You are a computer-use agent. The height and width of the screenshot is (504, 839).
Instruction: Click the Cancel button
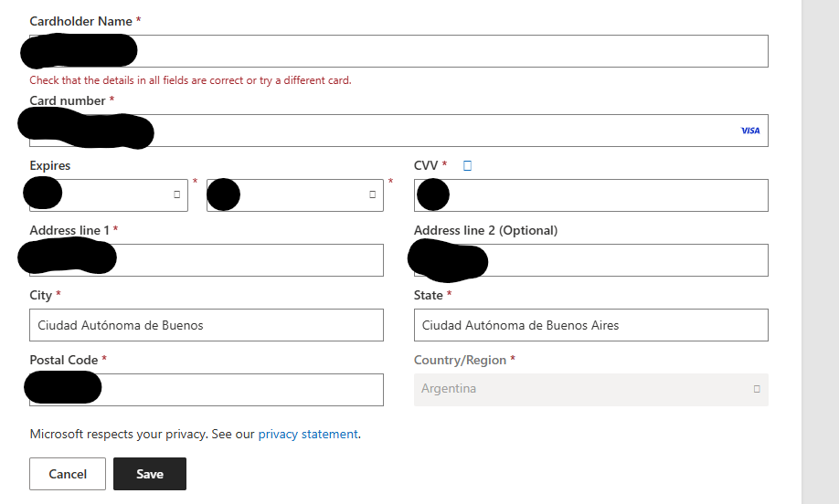pos(68,474)
